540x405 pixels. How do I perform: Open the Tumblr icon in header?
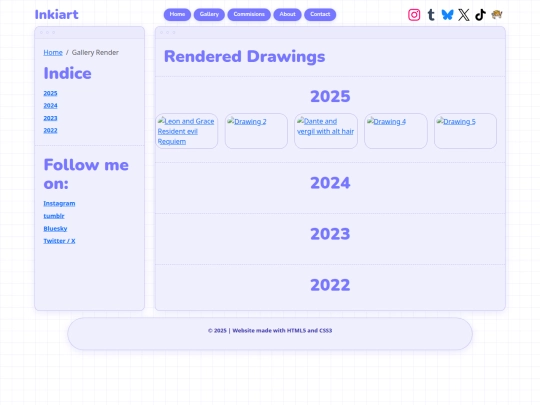[x=431, y=15]
